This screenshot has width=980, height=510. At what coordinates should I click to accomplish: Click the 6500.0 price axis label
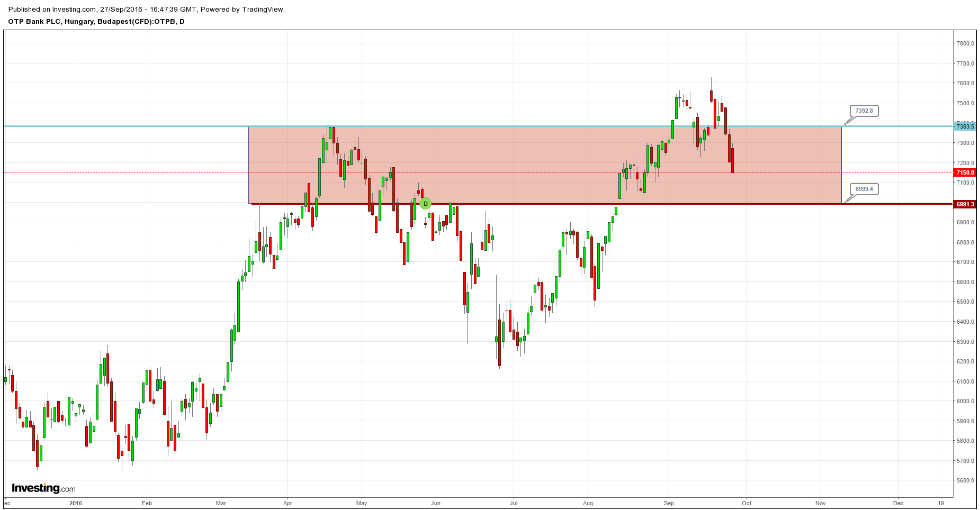(965, 302)
